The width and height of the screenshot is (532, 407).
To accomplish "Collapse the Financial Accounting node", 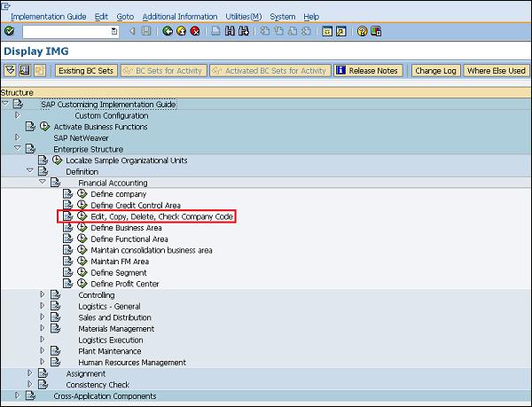I will (42, 183).
